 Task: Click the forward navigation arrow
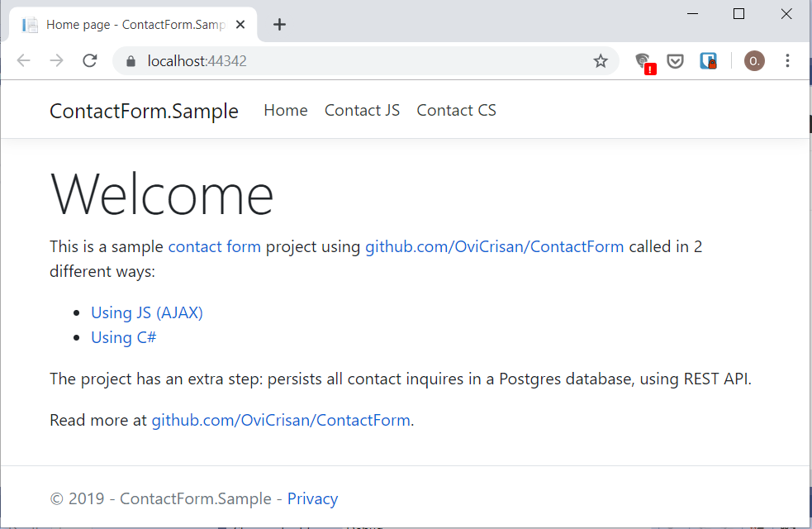click(55, 60)
